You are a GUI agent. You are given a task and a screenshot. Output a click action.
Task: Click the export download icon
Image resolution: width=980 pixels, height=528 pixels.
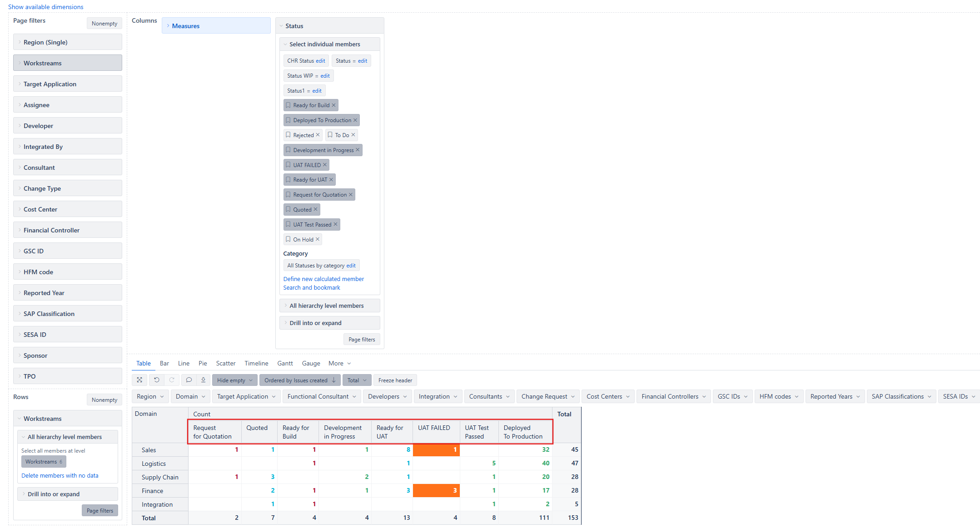[204, 380]
